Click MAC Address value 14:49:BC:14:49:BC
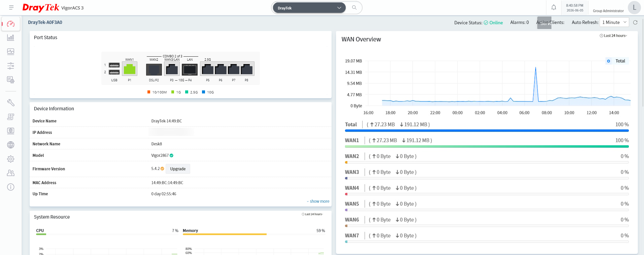 click(x=167, y=183)
